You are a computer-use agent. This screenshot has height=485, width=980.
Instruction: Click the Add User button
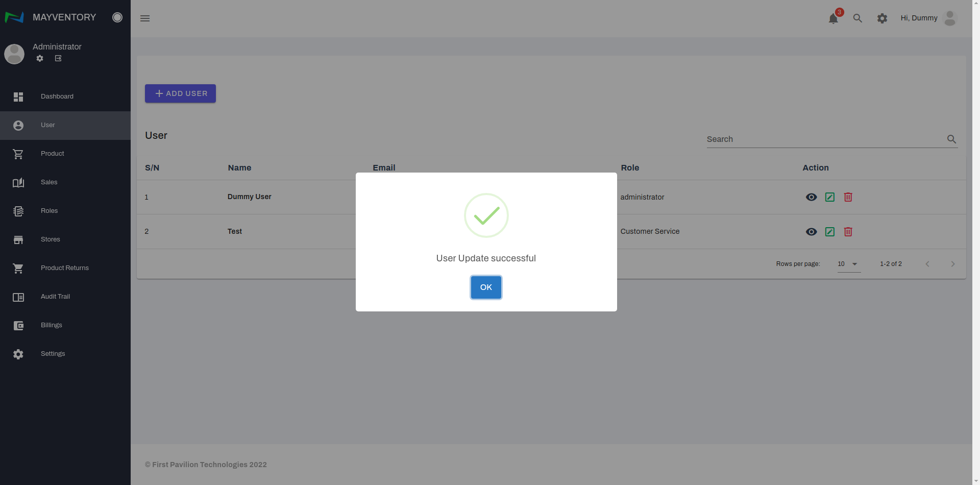click(180, 93)
